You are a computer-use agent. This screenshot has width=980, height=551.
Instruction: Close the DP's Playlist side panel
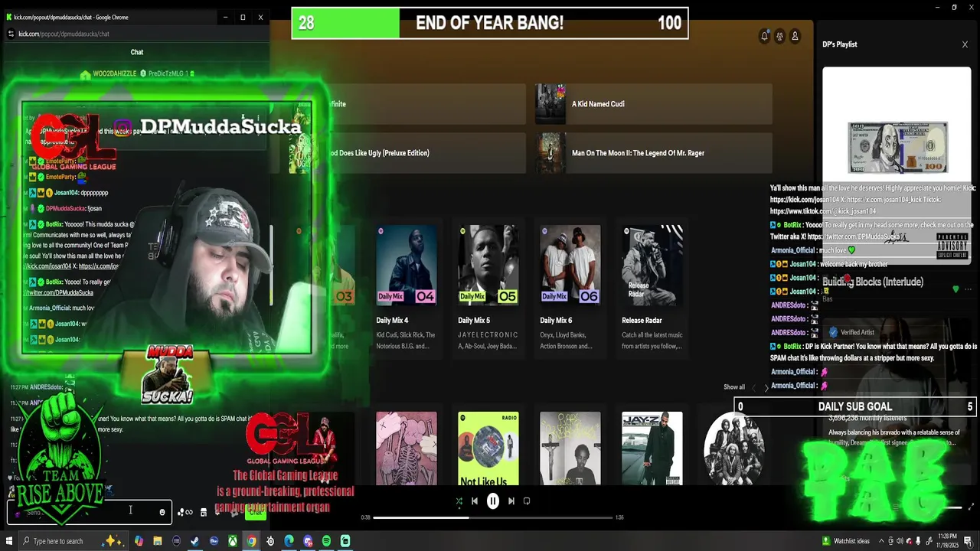[x=965, y=44]
